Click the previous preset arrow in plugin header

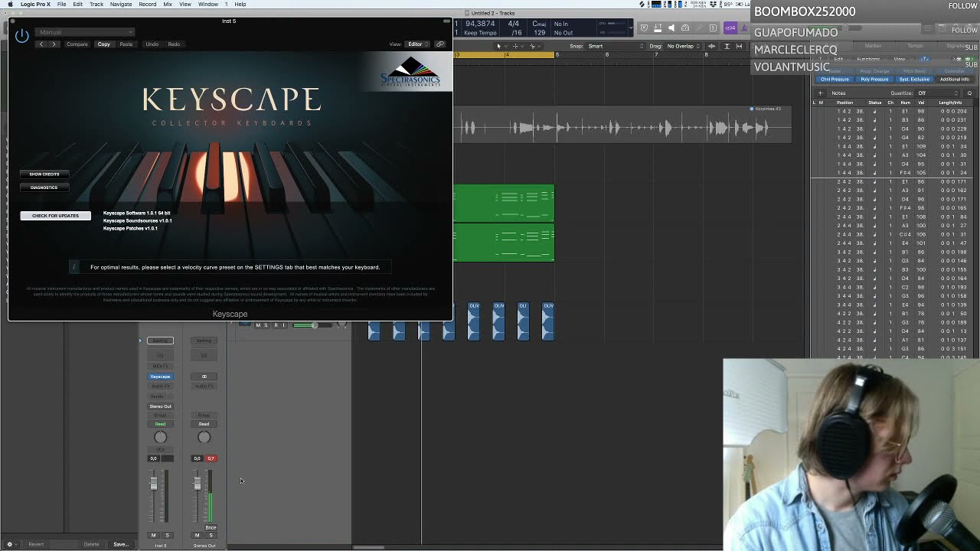(41, 44)
